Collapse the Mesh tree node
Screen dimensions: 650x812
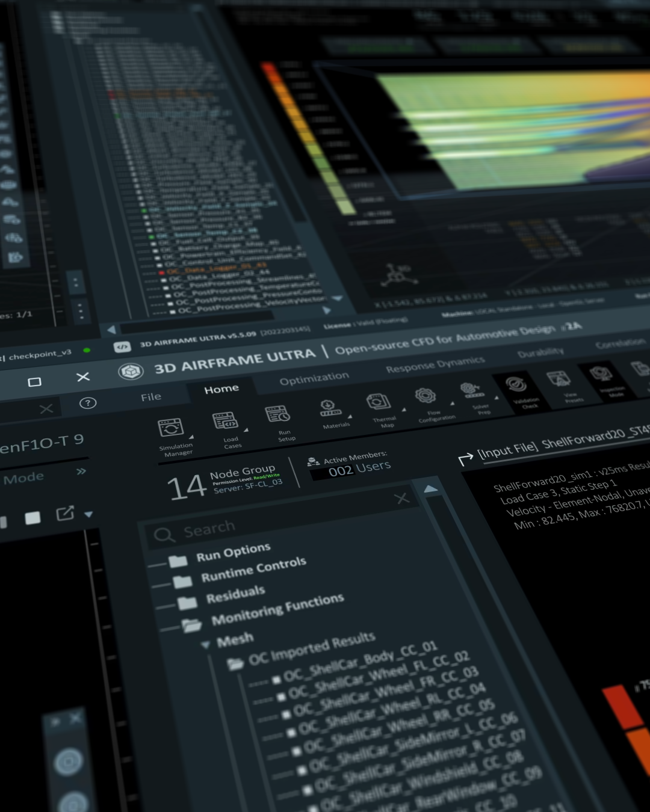[x=205, y=645]
